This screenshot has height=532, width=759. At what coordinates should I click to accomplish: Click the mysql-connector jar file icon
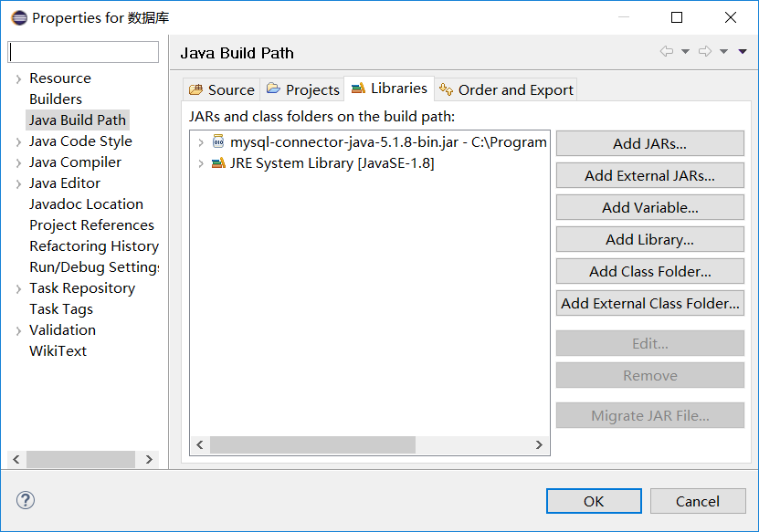218,141
